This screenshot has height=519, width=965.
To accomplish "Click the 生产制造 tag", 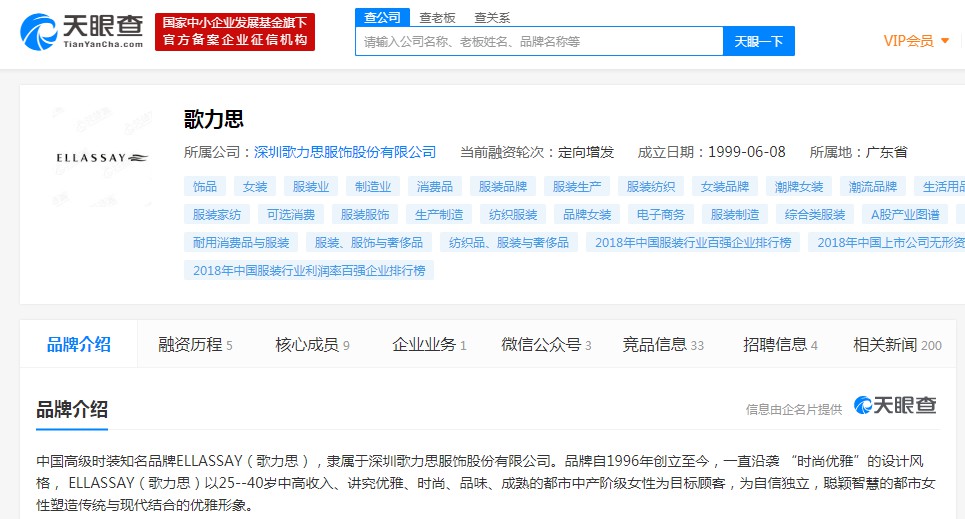I will pos(439,214).
